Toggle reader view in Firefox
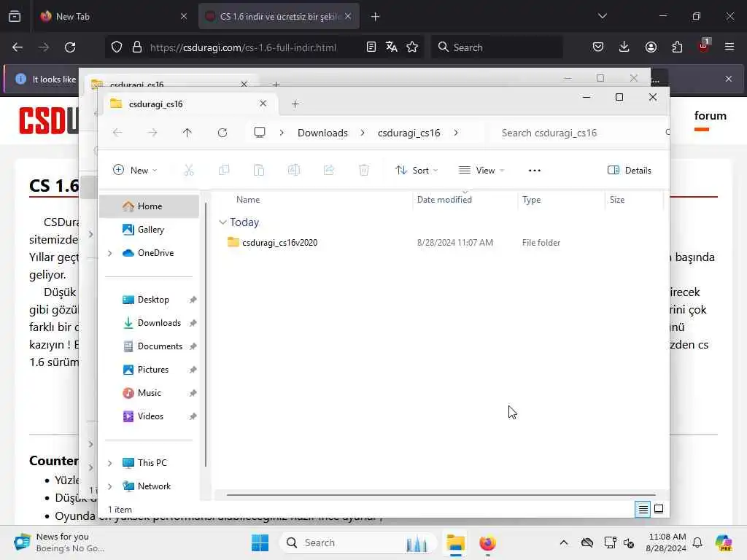 (x=371, y=47)
